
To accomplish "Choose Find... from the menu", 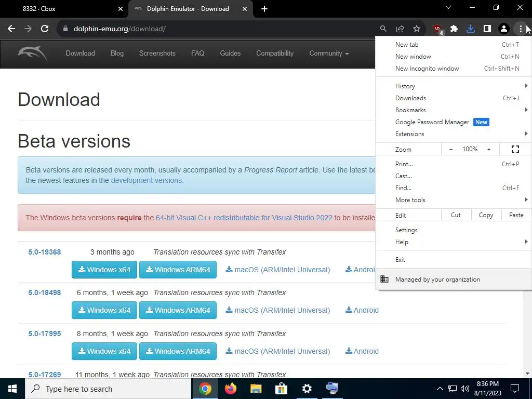I will 454,188.
